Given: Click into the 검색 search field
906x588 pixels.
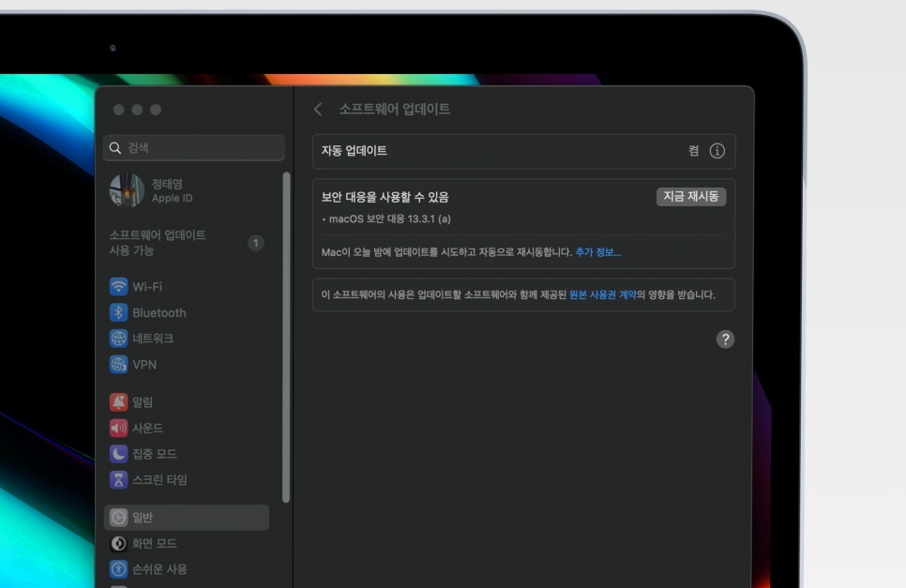Looking at the screenshot, I should tap(194, 148).
